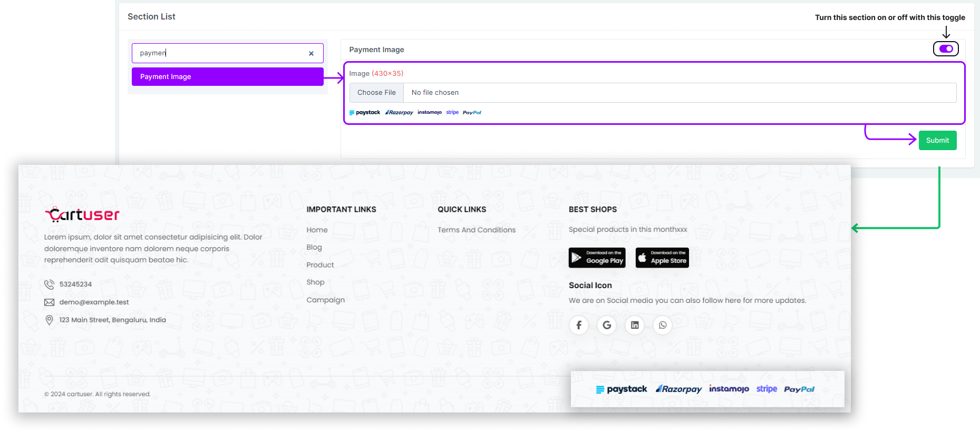Open the Google Play download badge
The image size is (980, 433).
point(597,258)
